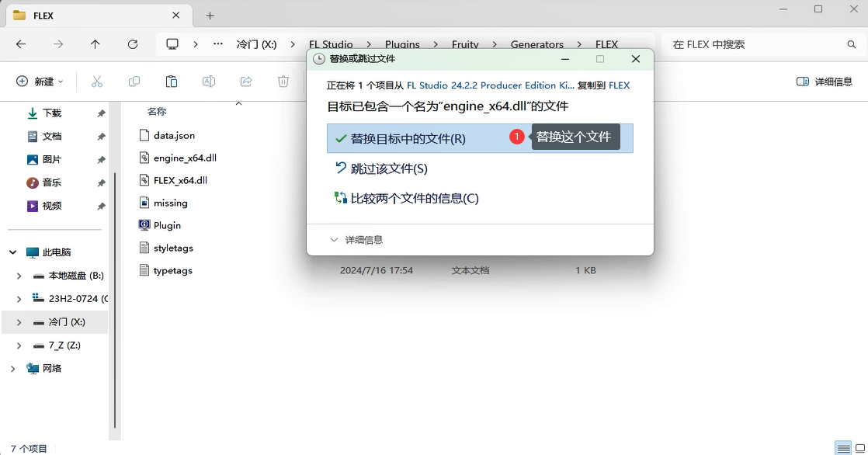868x455 pixels.
Task: Navigate to Generators in breadcrumb
Action: click(x=537, y=44)
